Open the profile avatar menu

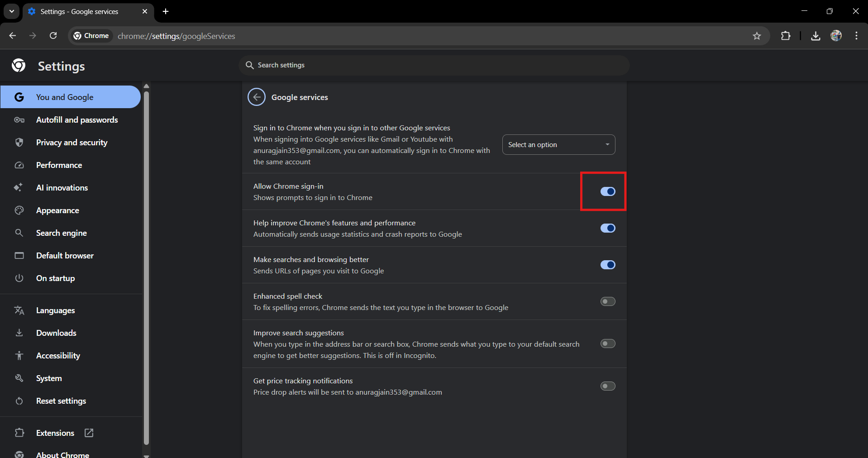pyautogui.click(x=836, y=36)
